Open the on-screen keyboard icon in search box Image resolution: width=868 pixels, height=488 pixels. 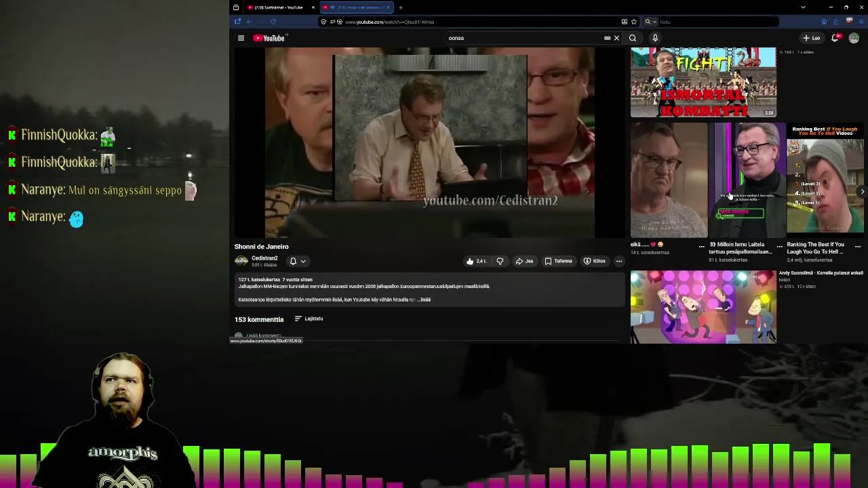tap(607, 38)
